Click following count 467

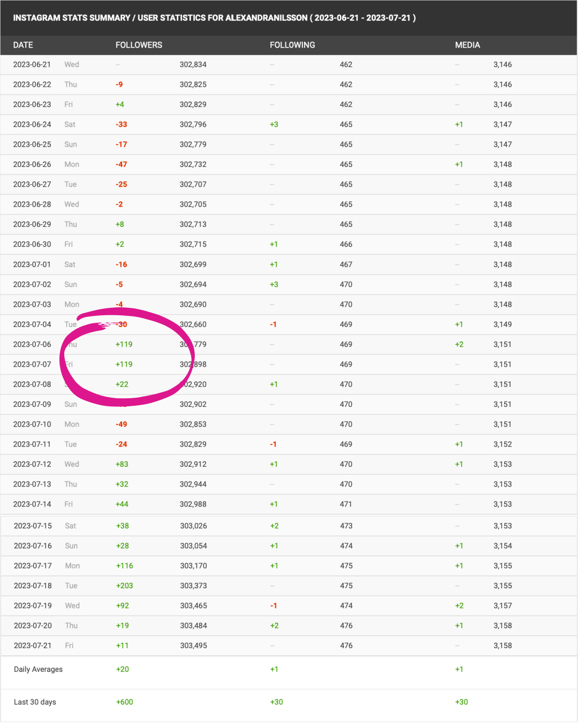[346, 264]
